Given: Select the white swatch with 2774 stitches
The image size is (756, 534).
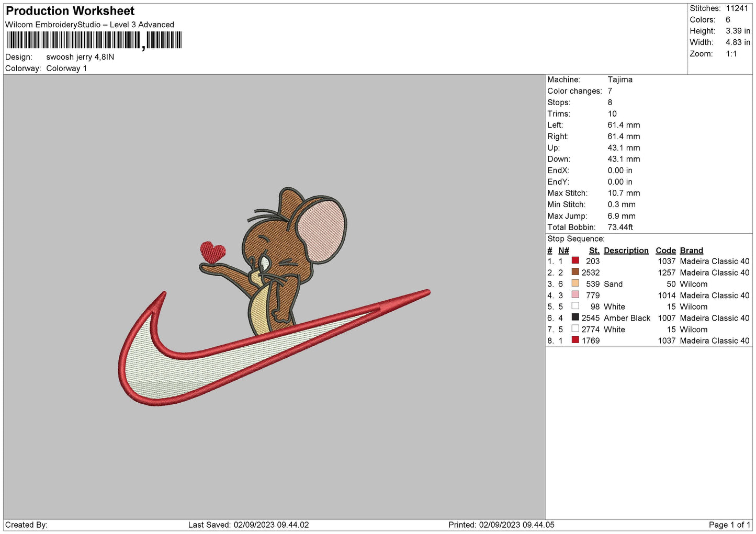Looking at the screenshot, I should (575, 329).
